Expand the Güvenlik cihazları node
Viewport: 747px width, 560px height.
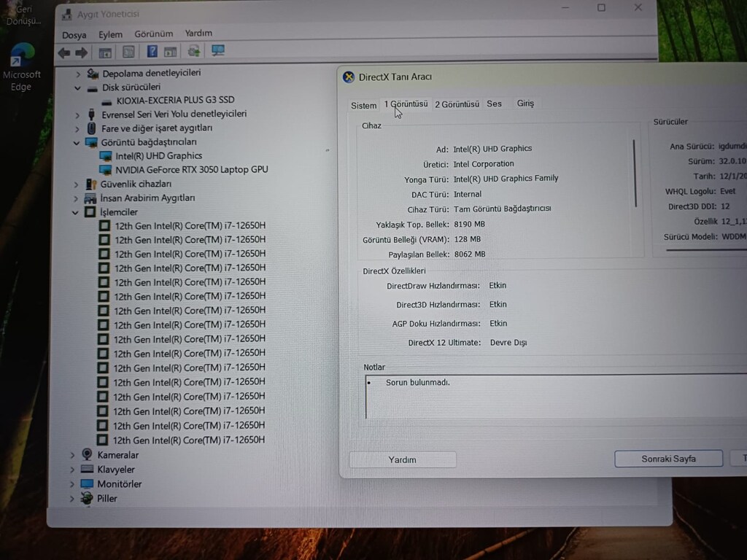pyautogui.click(x=76, y=184)
